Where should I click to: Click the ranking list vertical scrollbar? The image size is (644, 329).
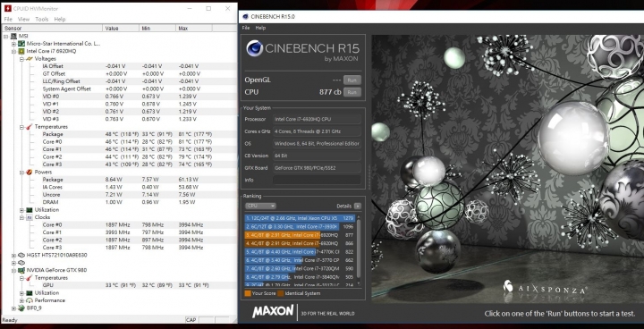[x=359, y=250]
